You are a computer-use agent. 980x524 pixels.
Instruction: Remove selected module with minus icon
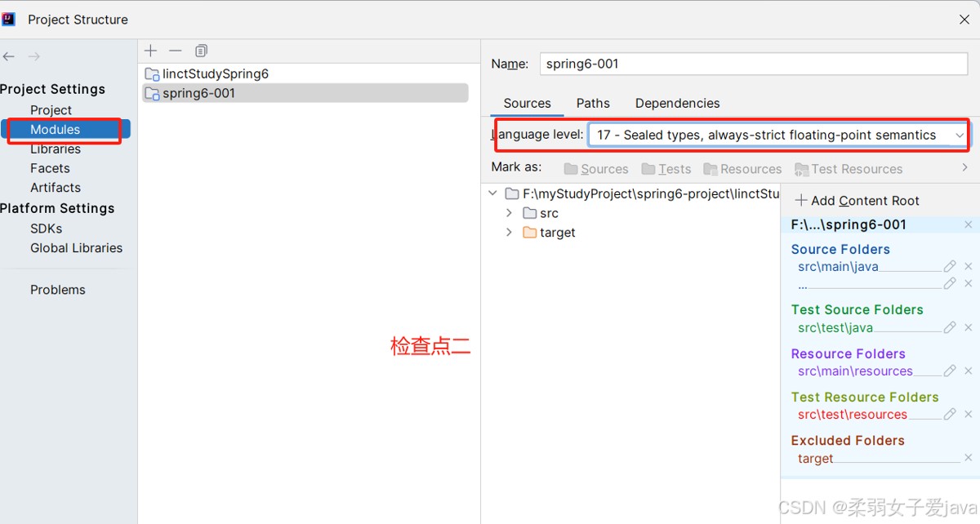(175, 51)
